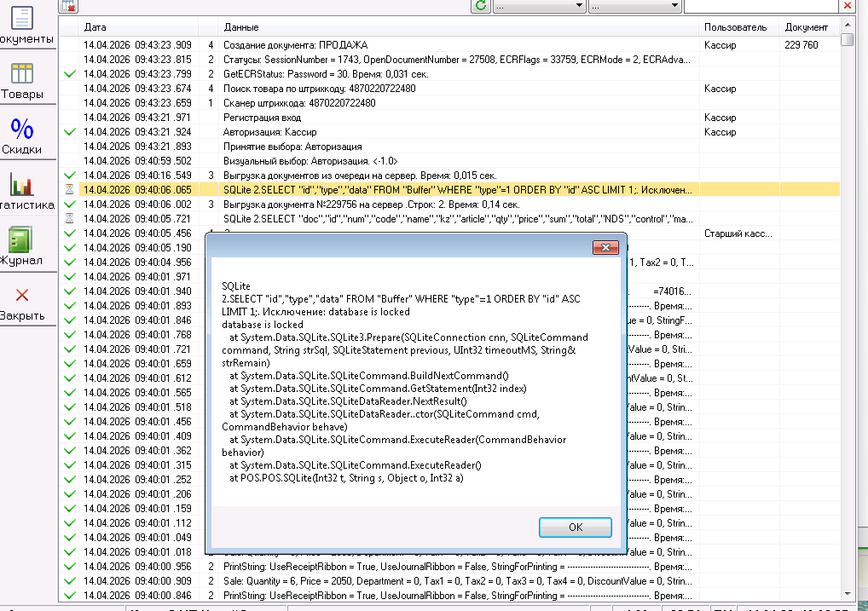Refresh the log with green arrow button
Image resolution: width=868 pixels, height=611 pixels.
[481, 6]
